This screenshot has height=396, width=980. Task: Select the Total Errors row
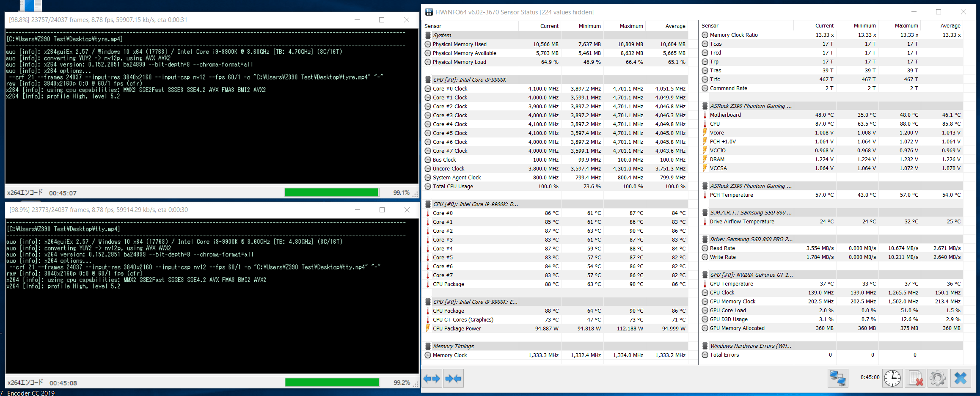click(x=831, y=355)
